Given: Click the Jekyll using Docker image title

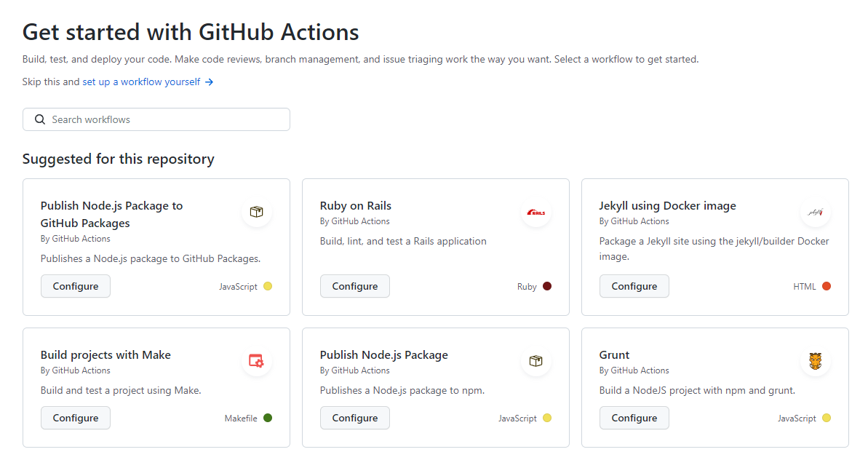Looking at the screenshot, I should pyautogui.click(x=668, y=205).
